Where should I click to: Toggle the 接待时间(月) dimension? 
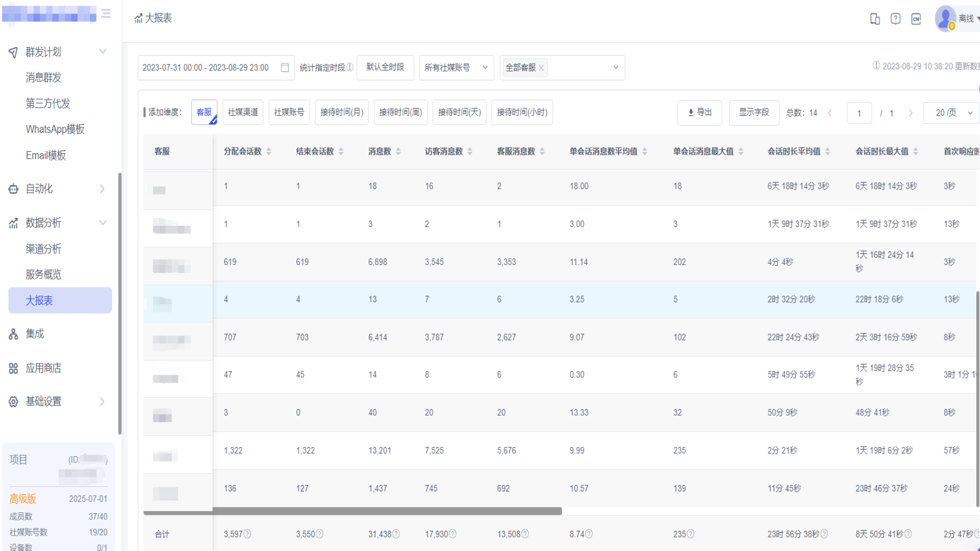(342, 112)
